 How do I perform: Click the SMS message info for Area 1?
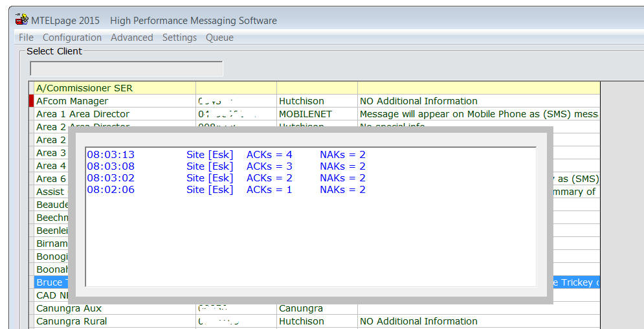click(x=479, y=114)
